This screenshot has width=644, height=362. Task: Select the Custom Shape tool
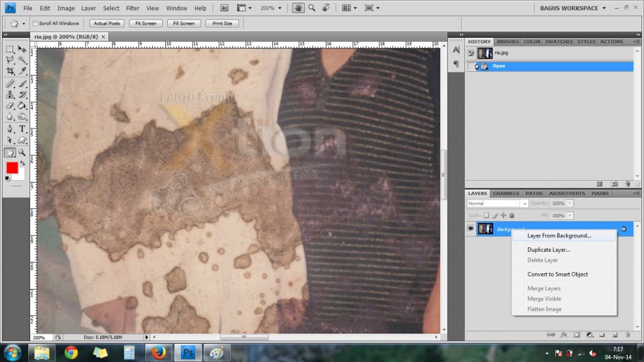coord(22,140)
